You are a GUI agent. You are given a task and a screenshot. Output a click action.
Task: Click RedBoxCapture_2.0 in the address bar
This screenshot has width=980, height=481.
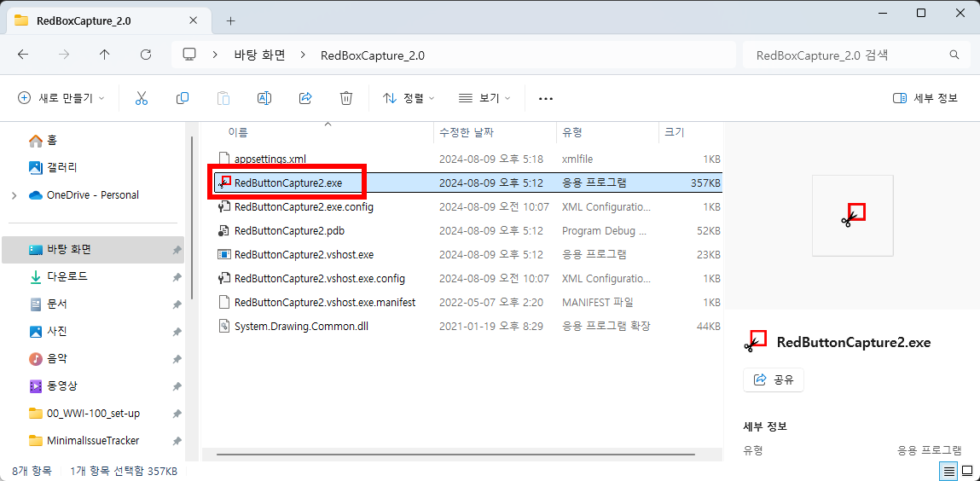pos(373,55)
